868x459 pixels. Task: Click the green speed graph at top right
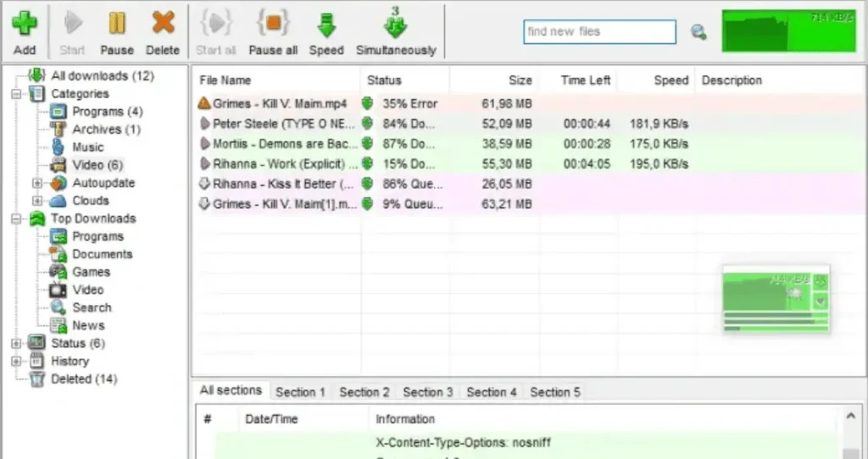(x=789, y=31)
